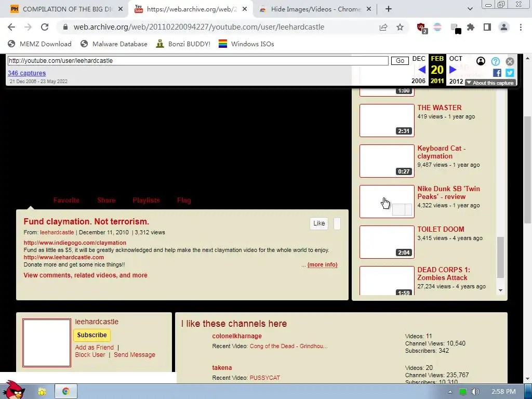The height and width of the screenshot is (399, 532).
Task: Reload the current page
Action: tap(45, 27)
